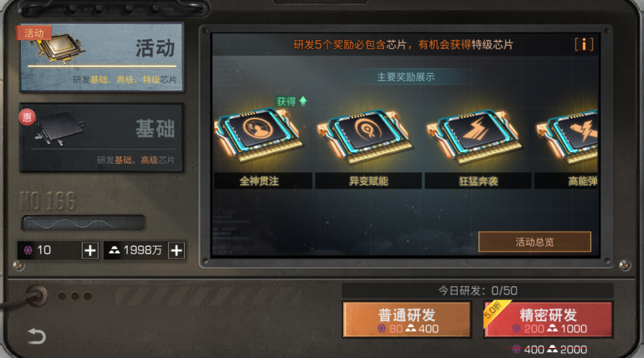Add purple gems with plus button
The height and width of the screenshot is (358, 644).
(90, 250)
